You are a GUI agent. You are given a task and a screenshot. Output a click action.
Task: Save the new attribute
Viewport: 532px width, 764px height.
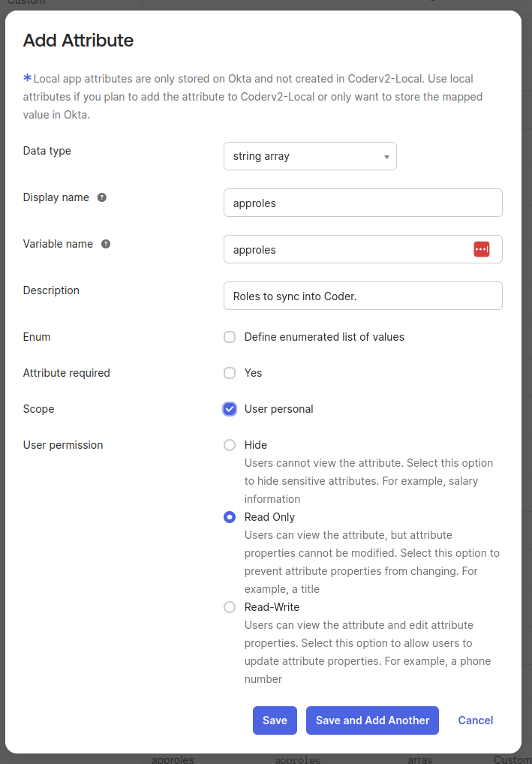(275, 720)
